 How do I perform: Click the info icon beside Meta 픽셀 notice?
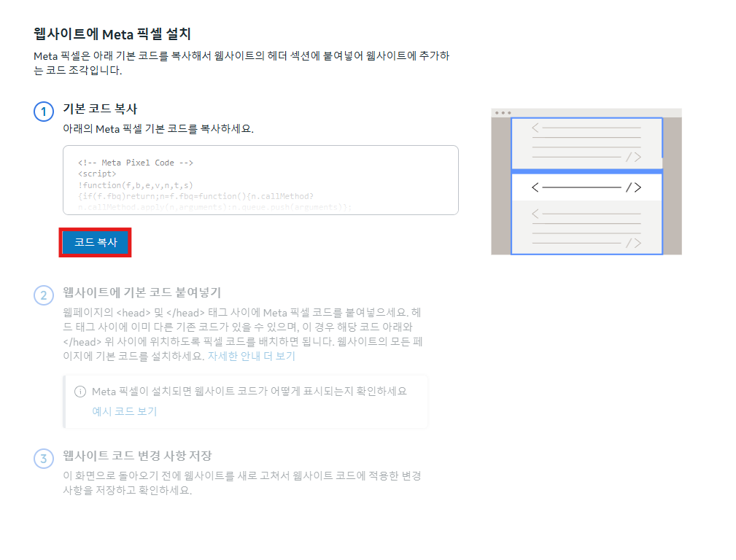pos(80,392)
